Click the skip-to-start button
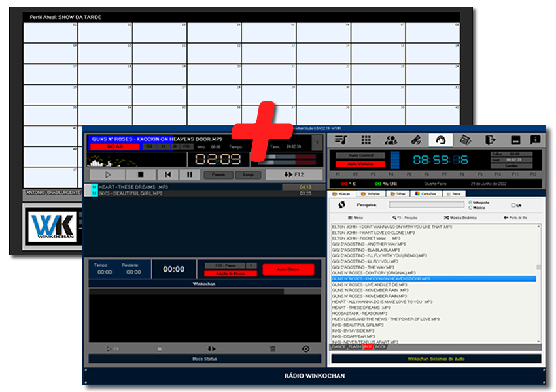The height and width of the screenshot is (392, 556). [x=167, y=174]
